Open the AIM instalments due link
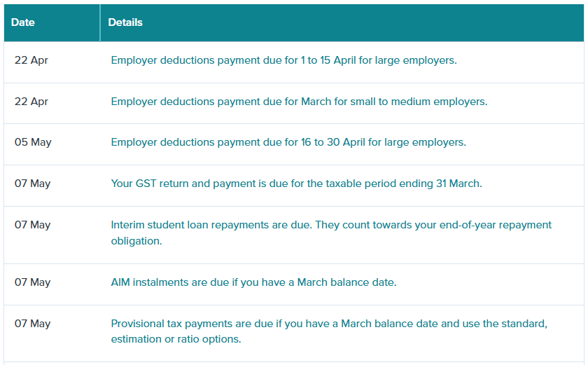 [253, 282]
